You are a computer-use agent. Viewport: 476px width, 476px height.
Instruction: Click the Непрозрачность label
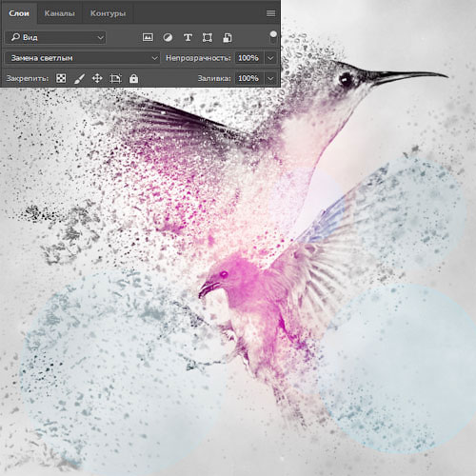tap(198, 58)
